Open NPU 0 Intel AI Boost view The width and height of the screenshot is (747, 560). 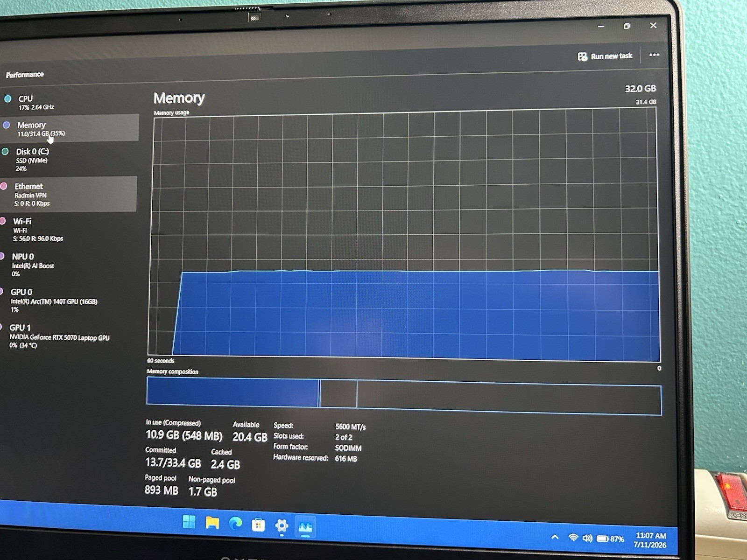tap(68, 265)
